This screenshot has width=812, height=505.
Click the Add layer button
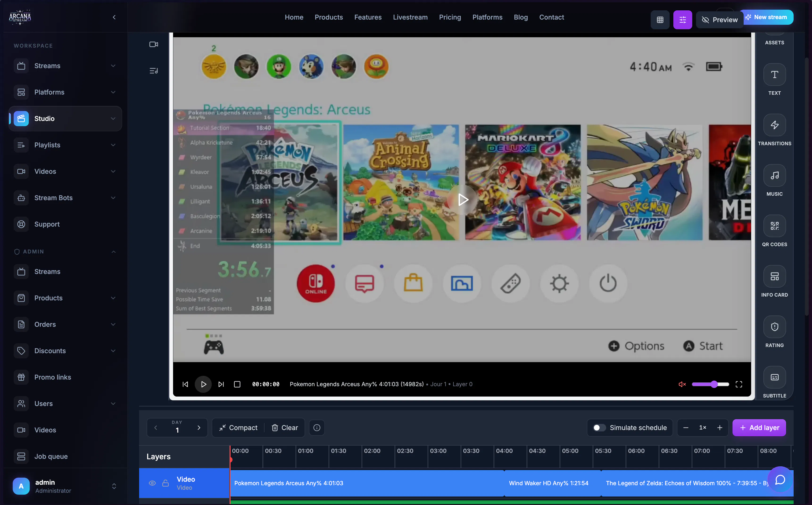[759, 427]
